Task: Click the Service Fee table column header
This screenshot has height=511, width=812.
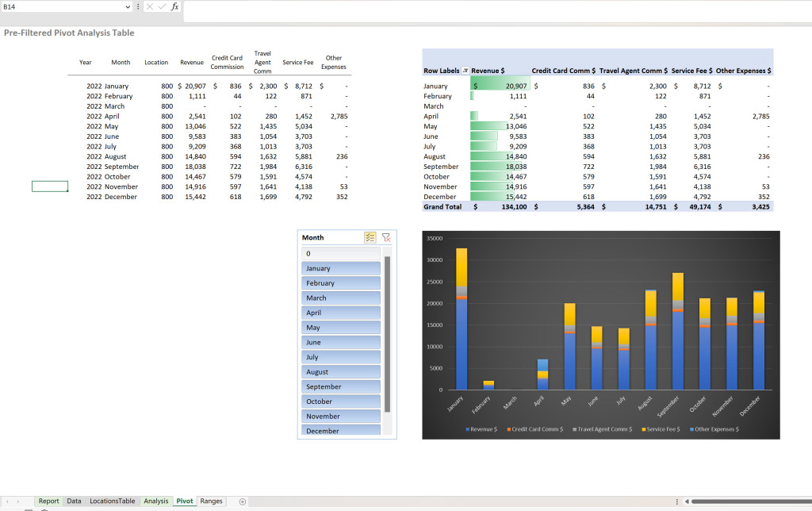Action: click(x=298, y=62)
